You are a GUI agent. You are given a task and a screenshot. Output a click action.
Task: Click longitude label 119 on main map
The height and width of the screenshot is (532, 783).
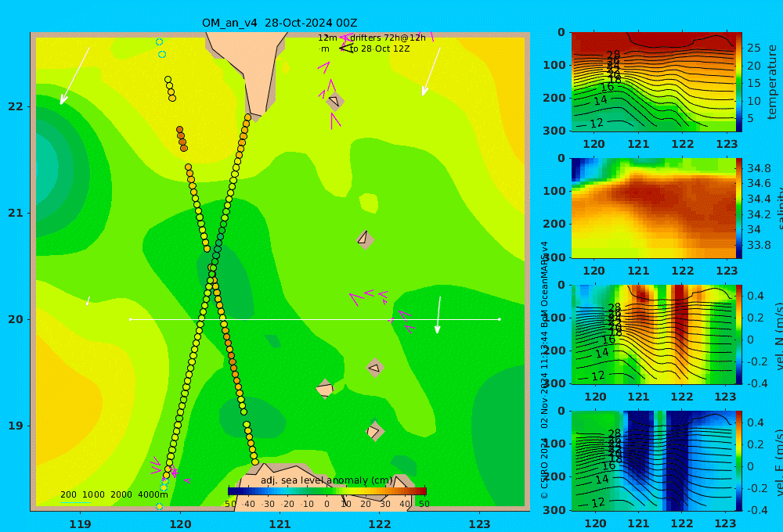pos(81,524)
